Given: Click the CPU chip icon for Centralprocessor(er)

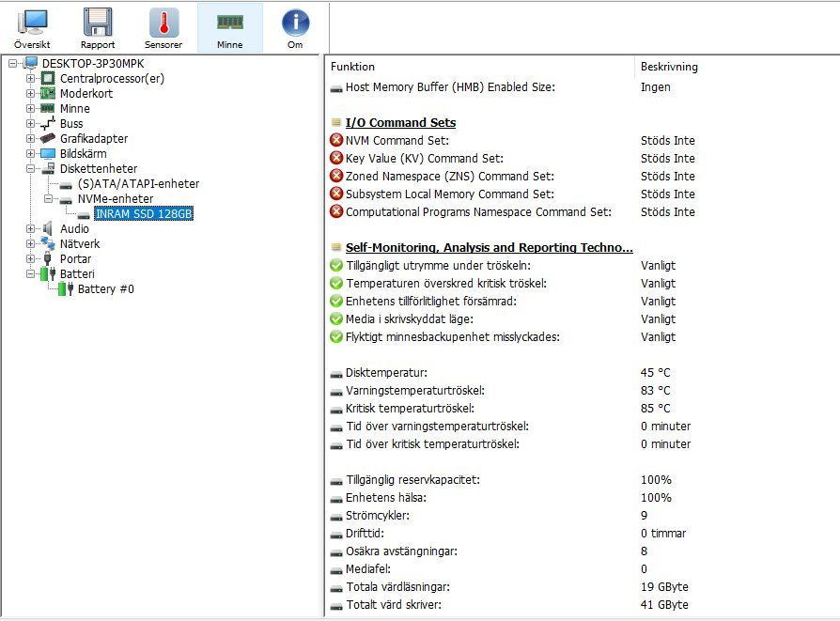Looking at the screenshot, I should pos(48,78).
